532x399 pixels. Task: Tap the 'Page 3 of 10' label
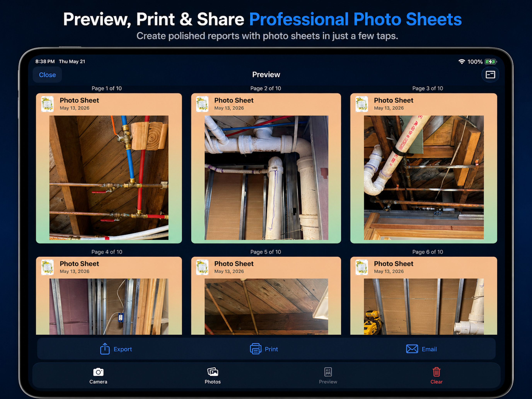[x=428, y=88]
